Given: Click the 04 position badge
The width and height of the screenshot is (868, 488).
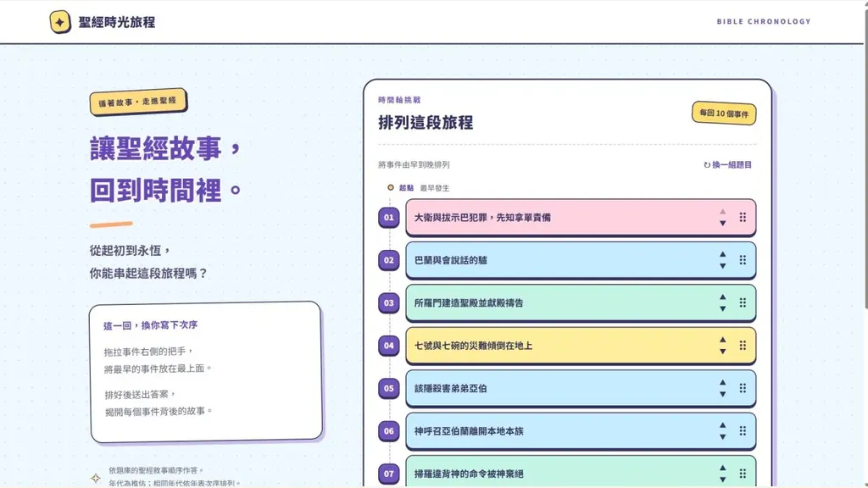Looking at the screenshot, I should point(388,346).
